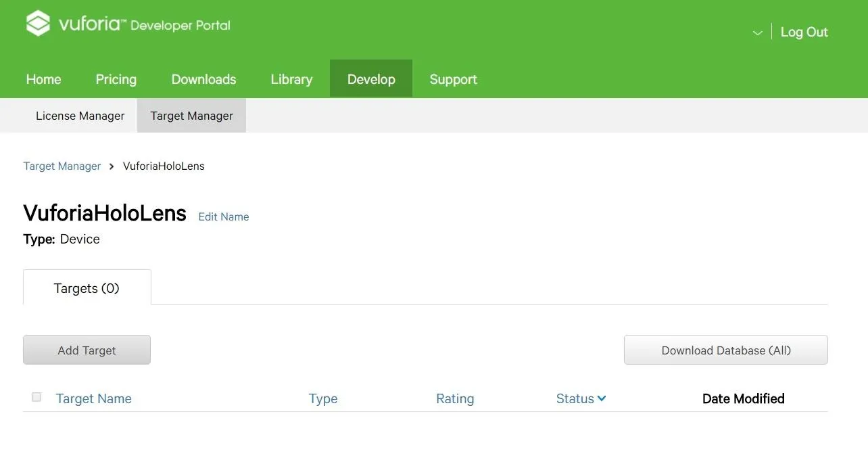Open the account dropdown chevron beside Log Out

click(x=757, y=32)
